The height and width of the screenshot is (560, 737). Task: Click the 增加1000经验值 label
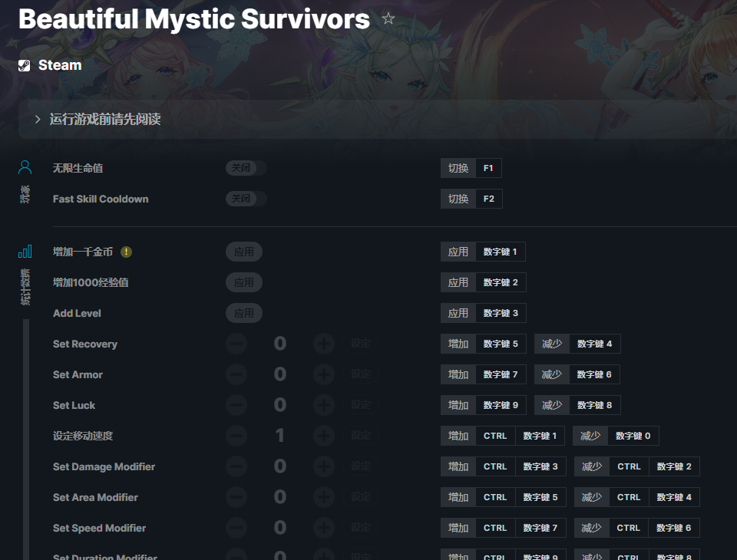click(91, 283)
